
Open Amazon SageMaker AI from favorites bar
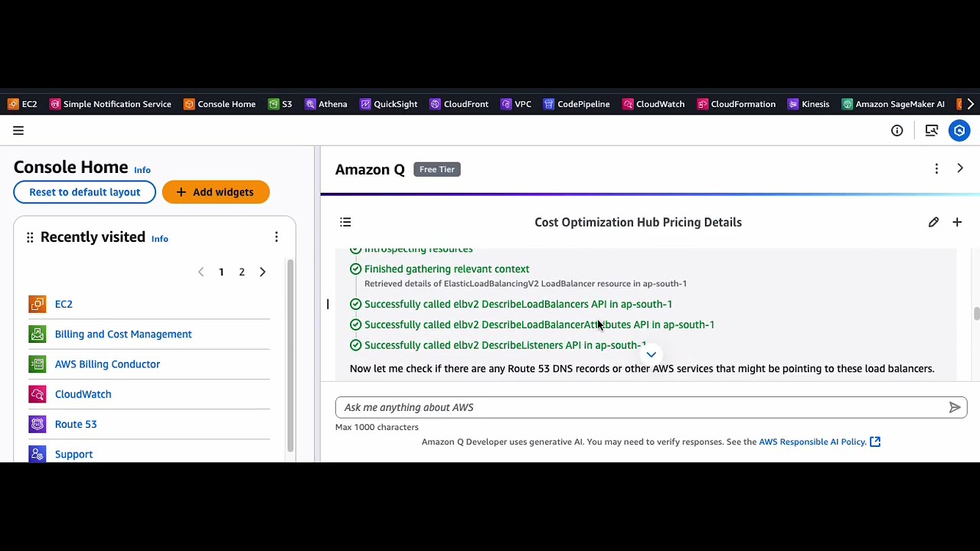click(893, 104)
